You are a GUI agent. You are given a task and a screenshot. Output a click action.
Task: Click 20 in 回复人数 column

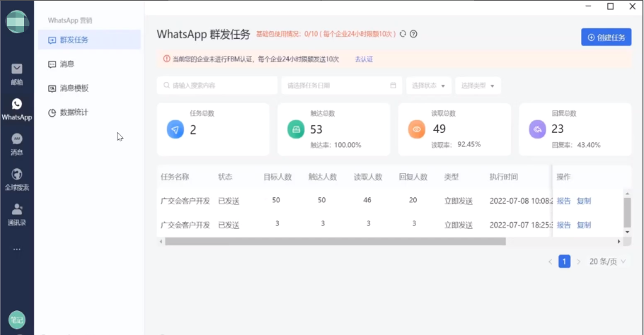[413, 200]
